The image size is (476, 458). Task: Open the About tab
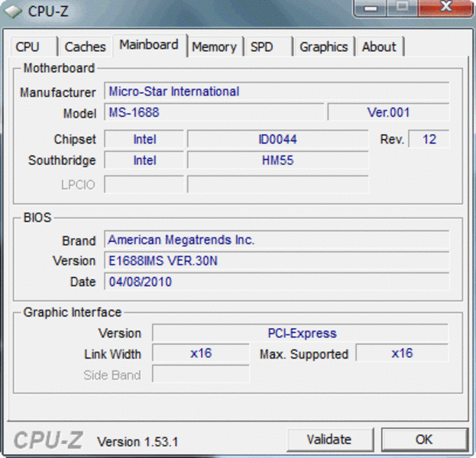pyautogui.click(x=380, y=47)
